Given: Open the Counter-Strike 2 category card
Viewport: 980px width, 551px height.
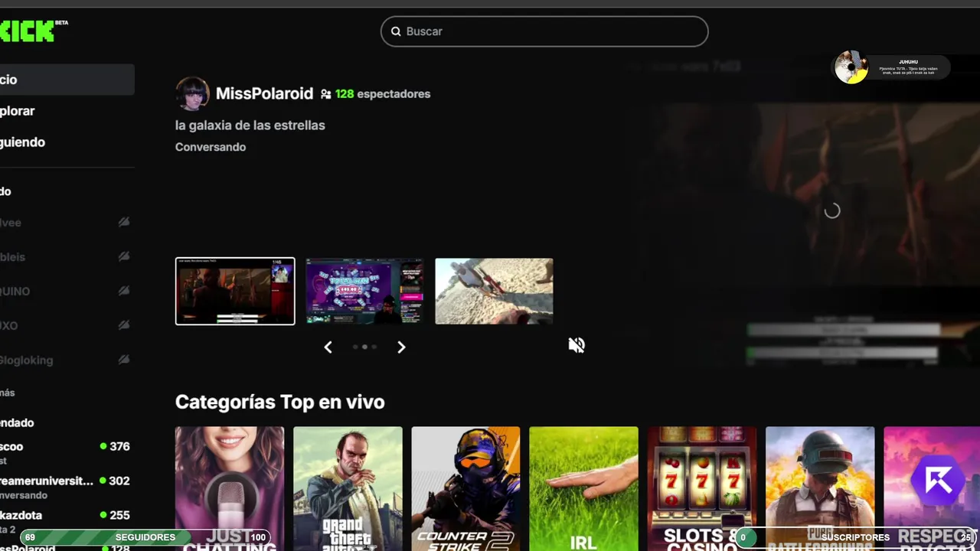Looking at the screenshot, I should coord(465,488).
